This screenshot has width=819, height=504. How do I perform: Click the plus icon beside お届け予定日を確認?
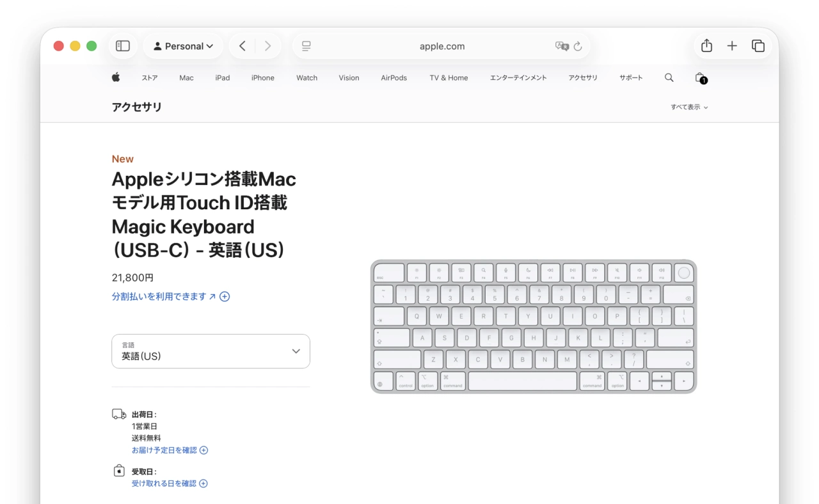[x=204, y=450]
